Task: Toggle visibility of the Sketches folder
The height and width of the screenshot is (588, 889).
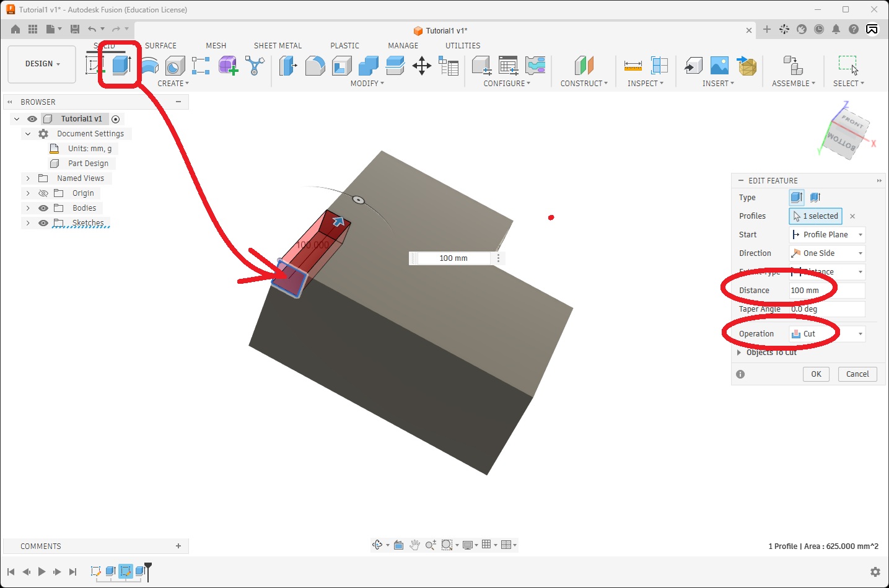Action: coord(43,223)
